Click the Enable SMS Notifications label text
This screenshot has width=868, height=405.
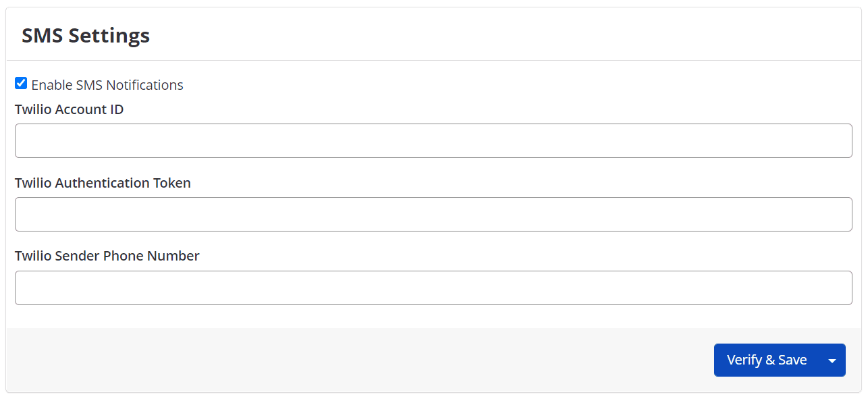coord(107,84)
